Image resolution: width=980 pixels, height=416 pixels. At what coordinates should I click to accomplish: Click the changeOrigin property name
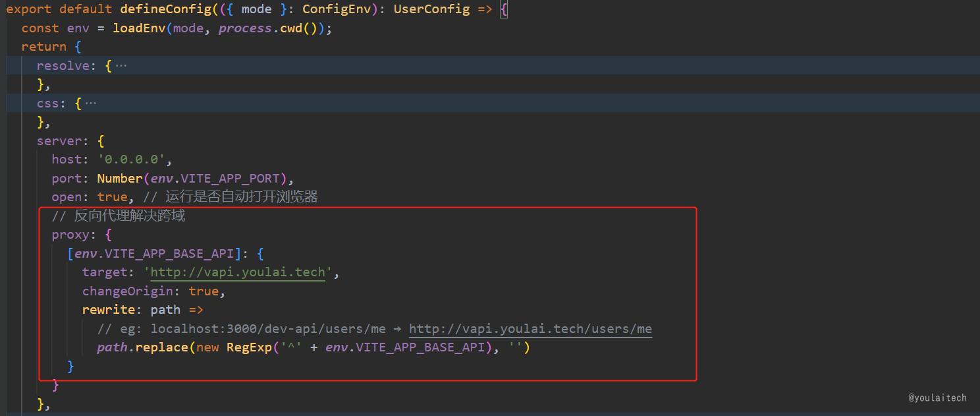pyautogui.click(x=128, y=291)
